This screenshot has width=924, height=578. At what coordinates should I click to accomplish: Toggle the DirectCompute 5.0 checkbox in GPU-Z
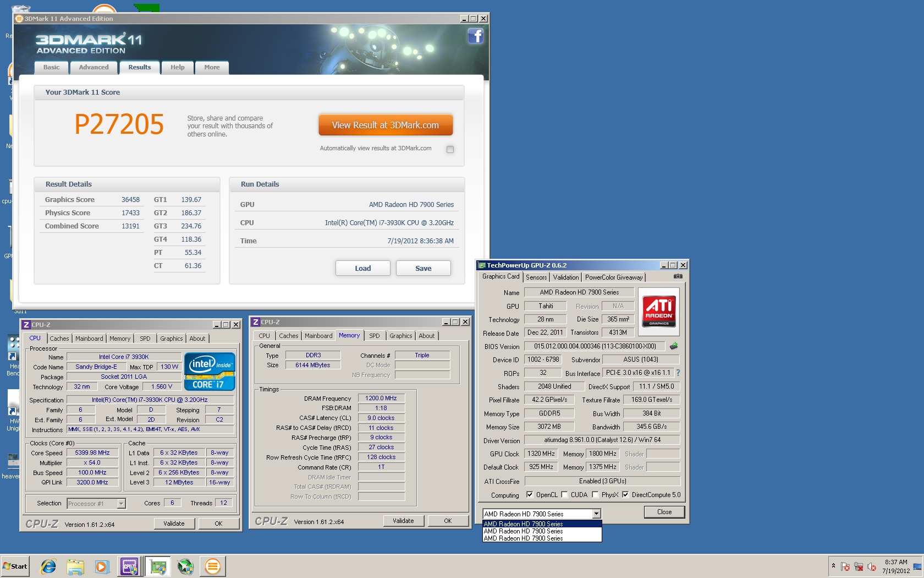(625, 494)
